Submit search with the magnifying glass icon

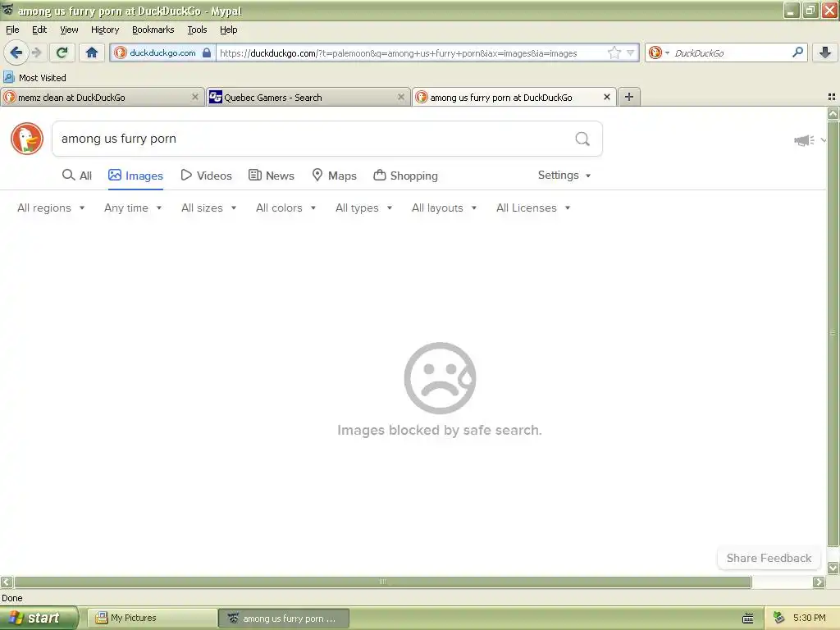click(x=582, y=139)
